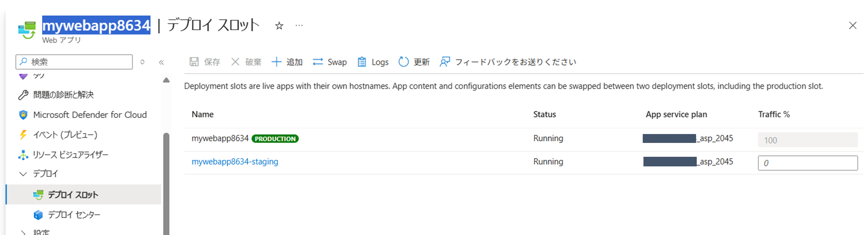Click the 破棄 discard toolbar button

coord(246,62)
